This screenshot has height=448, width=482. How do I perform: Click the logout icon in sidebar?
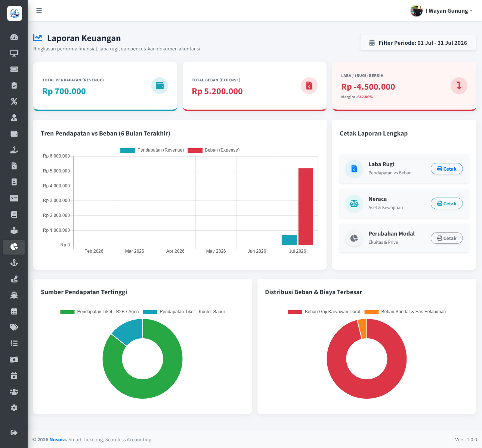[x=14, y=433]
